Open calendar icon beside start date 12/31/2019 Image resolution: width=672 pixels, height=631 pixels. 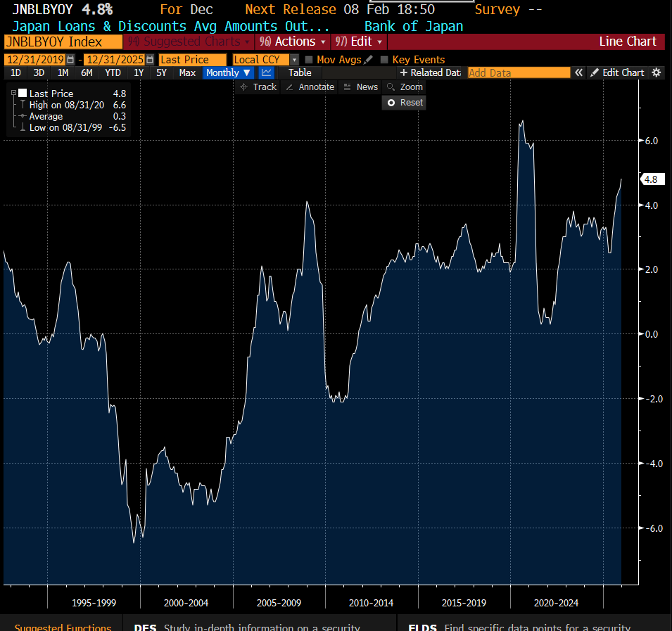tap(70, 60)
